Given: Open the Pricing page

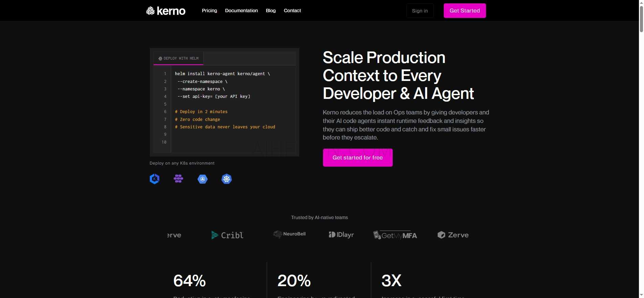Looking at the screenshot, I should coord(209,10).
